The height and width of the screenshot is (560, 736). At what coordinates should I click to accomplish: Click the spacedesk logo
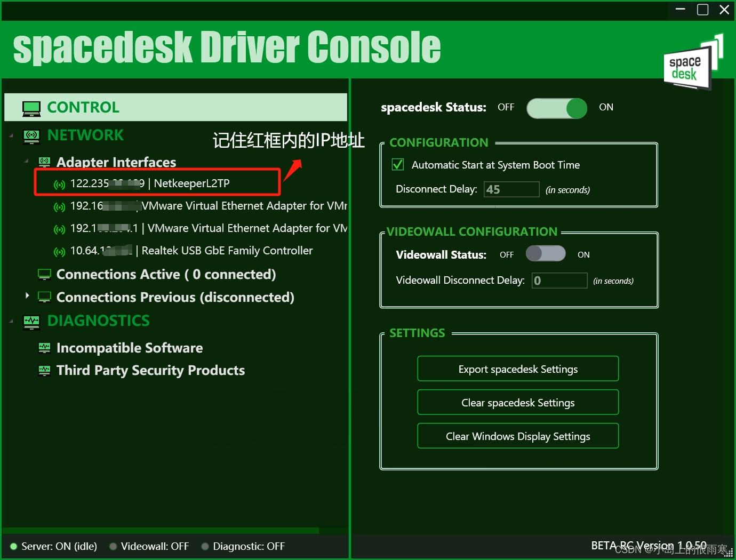tap(692, 63)
